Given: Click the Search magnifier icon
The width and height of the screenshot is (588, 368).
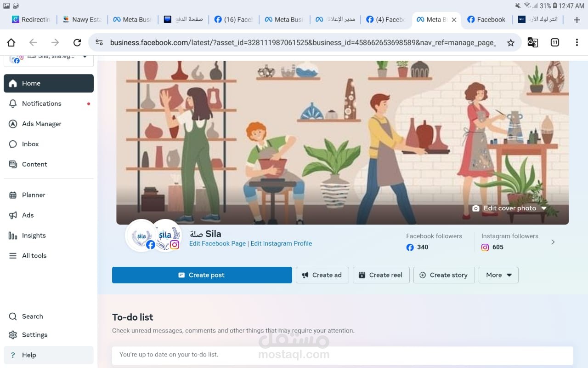Looking at the screenshot, I should pos(13,316).
